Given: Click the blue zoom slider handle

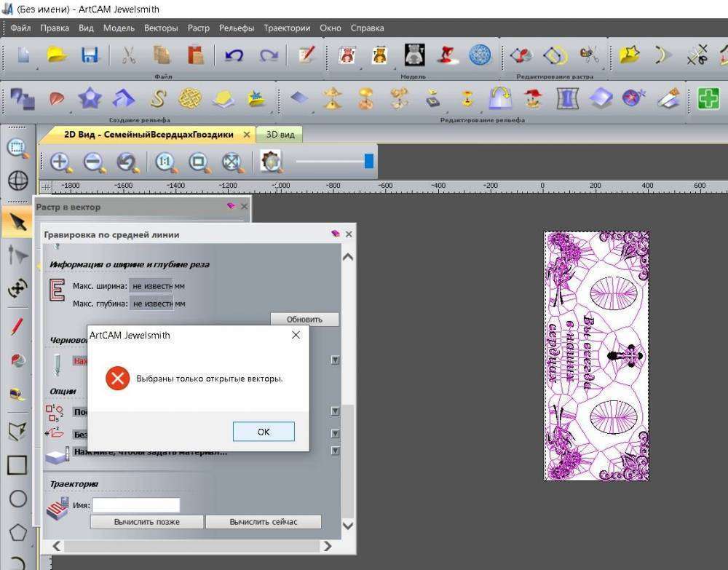Looking at the screenshot, I should click(369, 161).
